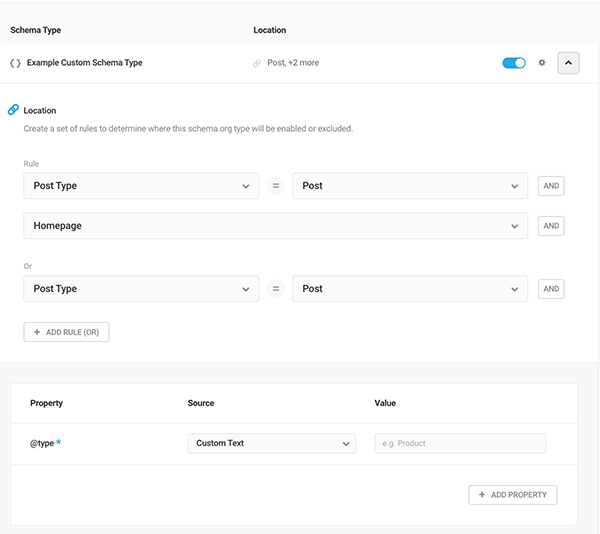Screen dimensions: 600x534
Task: Click the gear settings icon for schema type
Action: click(x=542, y=62)
